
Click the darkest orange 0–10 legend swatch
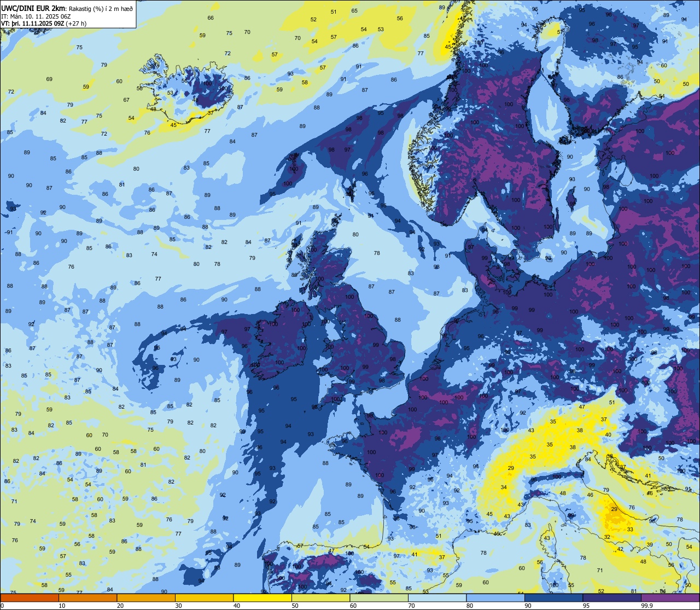tap(30, 597)
